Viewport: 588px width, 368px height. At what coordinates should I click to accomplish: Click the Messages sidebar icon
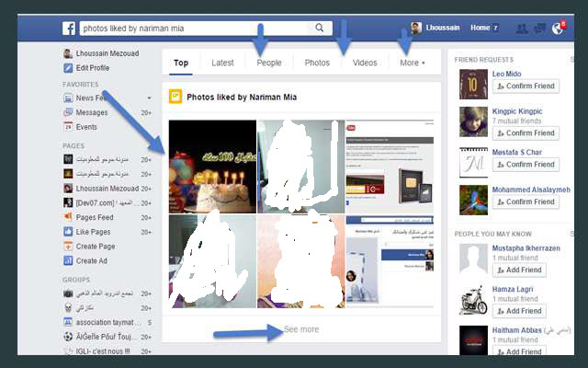point(68,112)
